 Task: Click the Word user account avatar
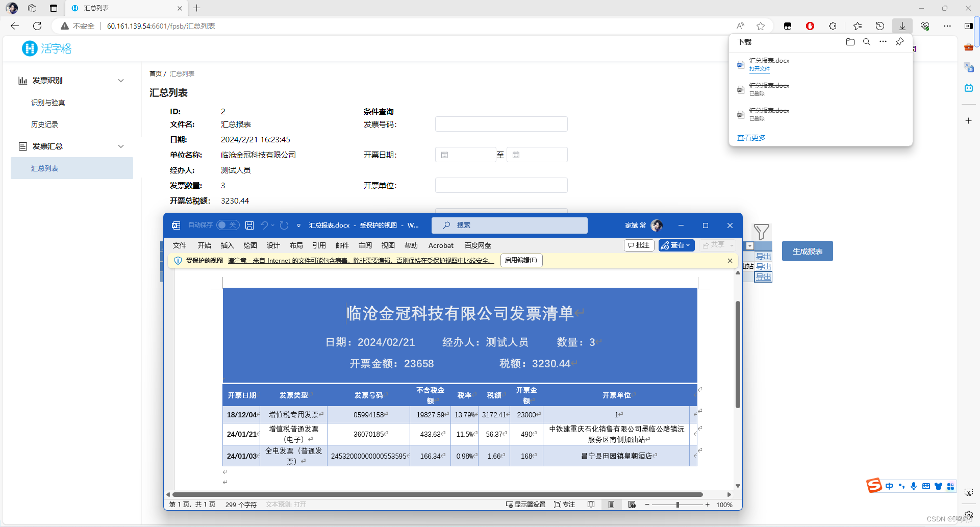pyautogui.click(x=657, y=225)
